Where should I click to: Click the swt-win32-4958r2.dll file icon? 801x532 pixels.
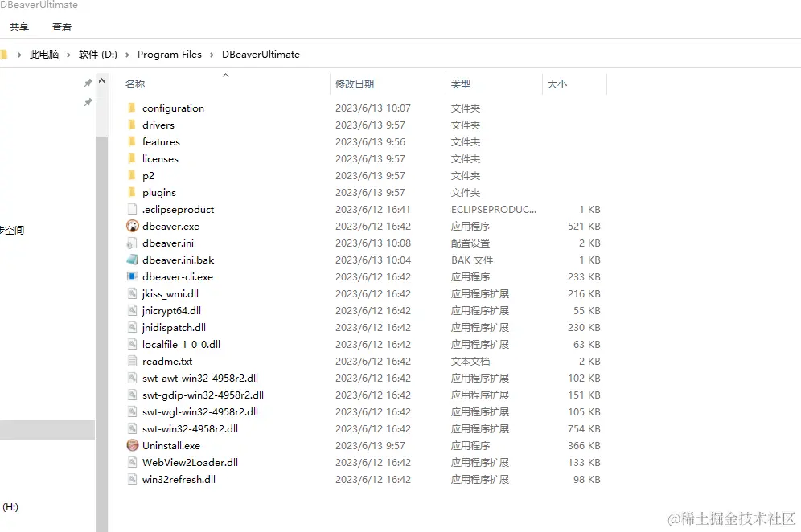coord(133,428)
